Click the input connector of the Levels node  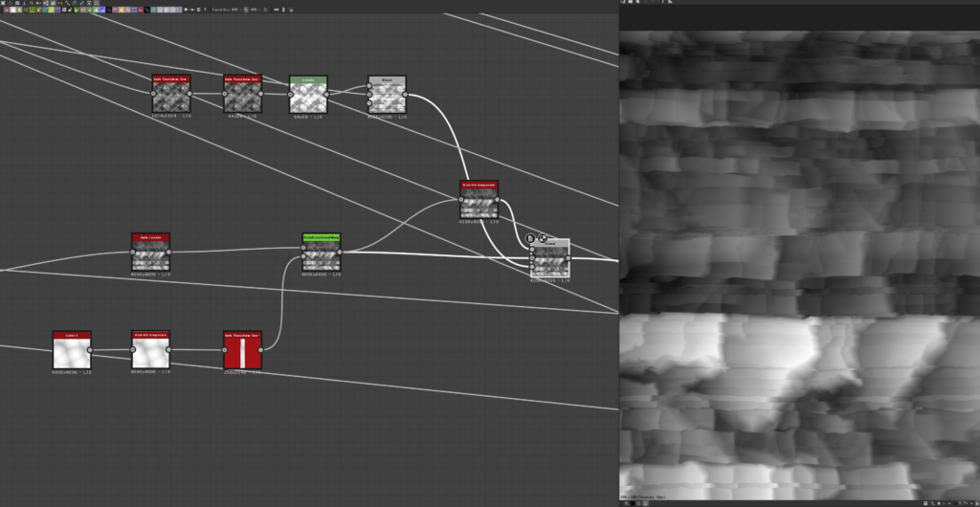[x=290, y=95]
